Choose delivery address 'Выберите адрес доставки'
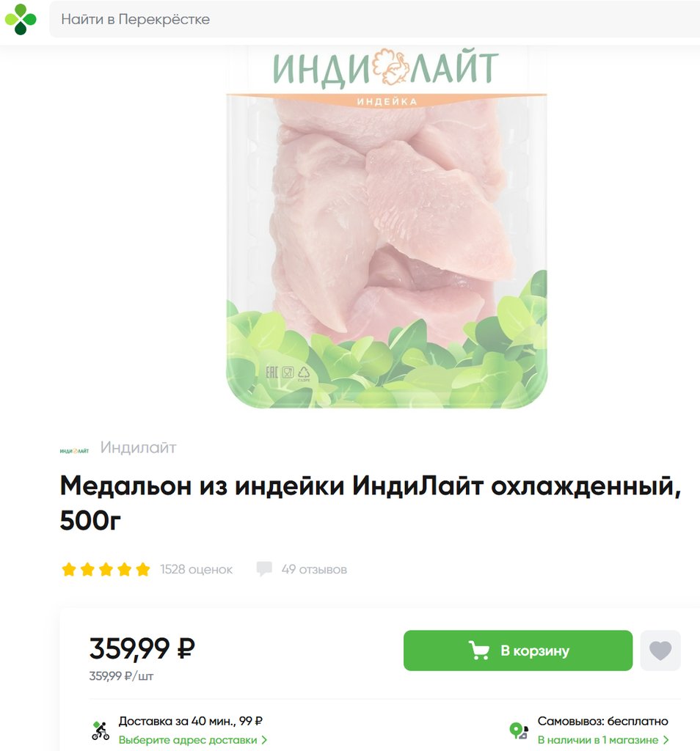This screenshot has width=700, height=751. coord(188,740)
